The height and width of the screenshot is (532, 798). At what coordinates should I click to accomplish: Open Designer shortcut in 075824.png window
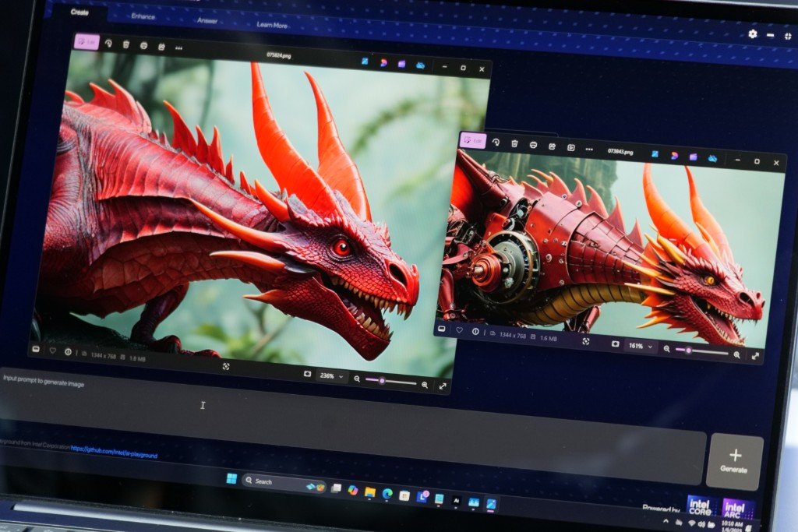[x=383, y=62]
